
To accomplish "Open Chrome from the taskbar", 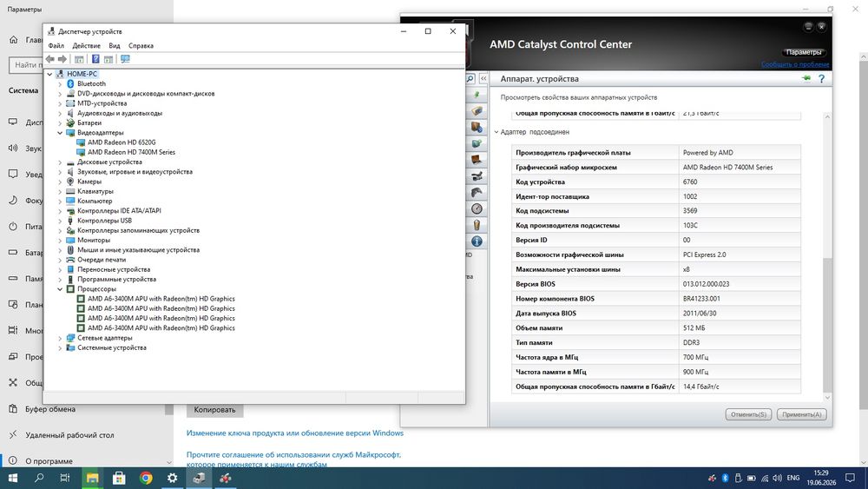I will (x=146, y=478).
